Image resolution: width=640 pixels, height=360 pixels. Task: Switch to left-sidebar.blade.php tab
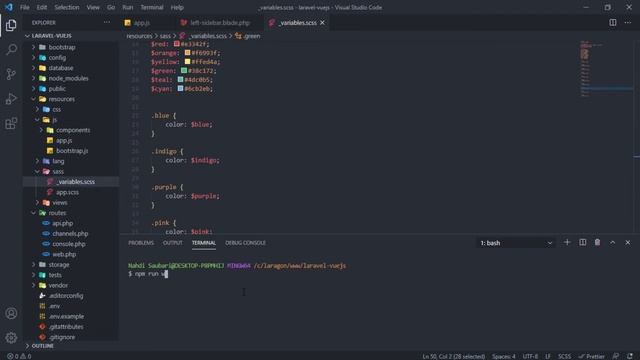coord(220,23)
